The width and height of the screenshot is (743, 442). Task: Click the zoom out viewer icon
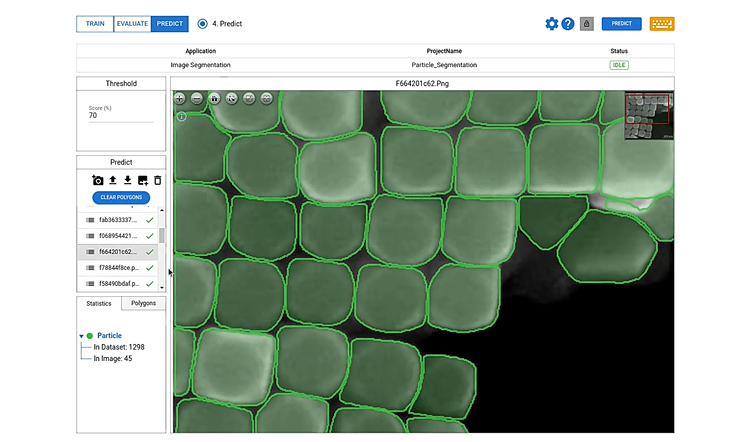click(197, 98)
